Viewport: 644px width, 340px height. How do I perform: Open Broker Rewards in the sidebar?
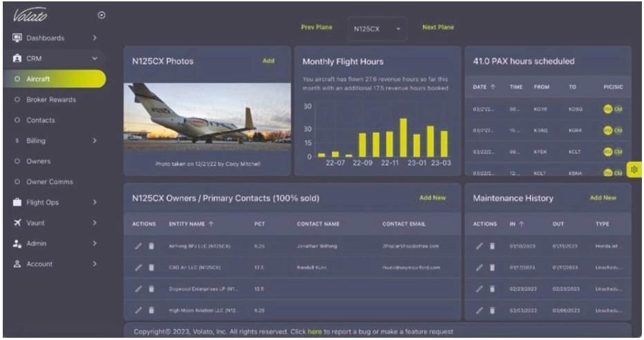51,100
